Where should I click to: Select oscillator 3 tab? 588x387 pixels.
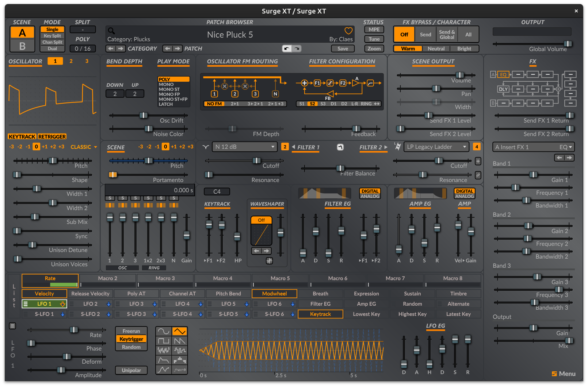[x=87, y=61]
